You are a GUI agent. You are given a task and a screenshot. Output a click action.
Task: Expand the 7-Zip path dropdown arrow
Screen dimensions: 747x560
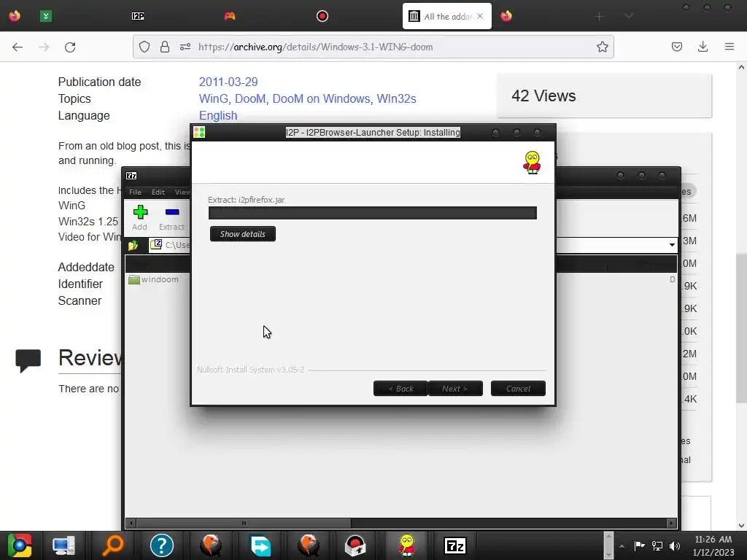click(x=672, y=245)
